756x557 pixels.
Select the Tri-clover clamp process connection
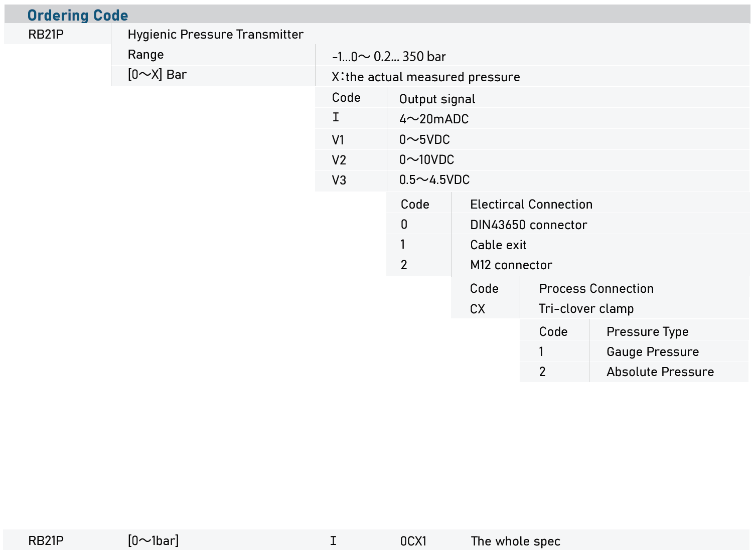(586, 309)
